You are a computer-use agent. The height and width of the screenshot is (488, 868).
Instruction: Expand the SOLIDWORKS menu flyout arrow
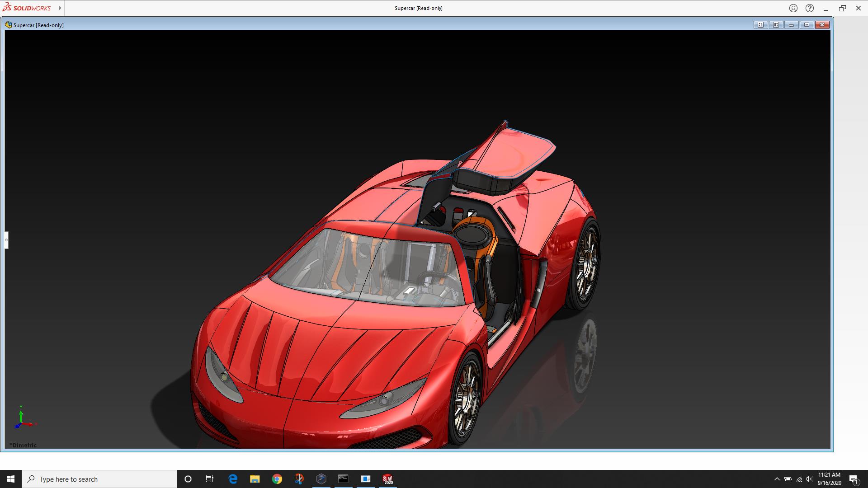pos(60,8)
